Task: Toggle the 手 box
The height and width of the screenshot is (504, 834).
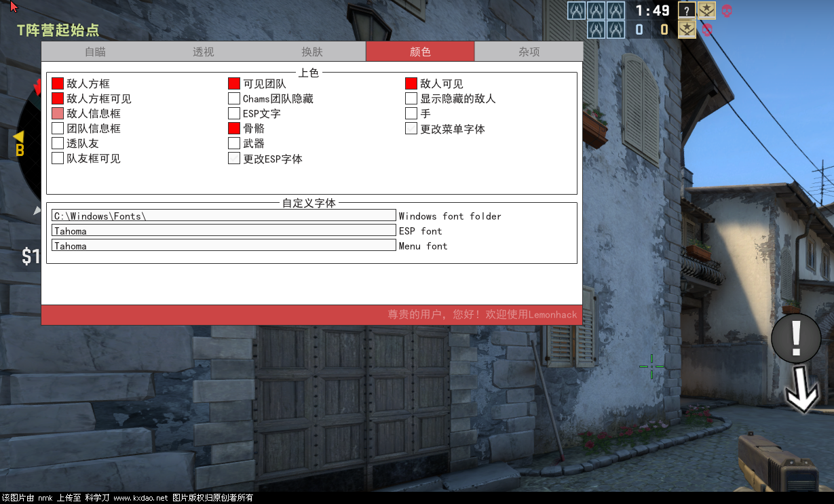Action: coord(411,113)
